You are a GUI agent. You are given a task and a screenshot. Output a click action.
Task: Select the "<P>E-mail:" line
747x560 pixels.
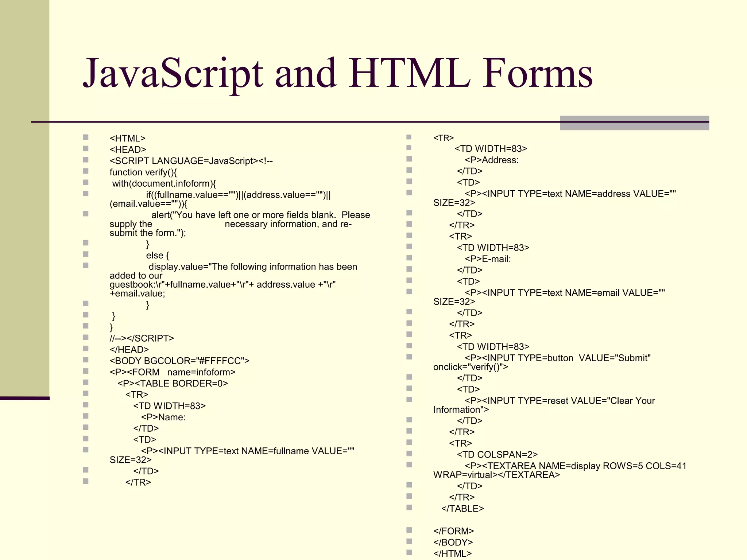click(x=488, y=259)
